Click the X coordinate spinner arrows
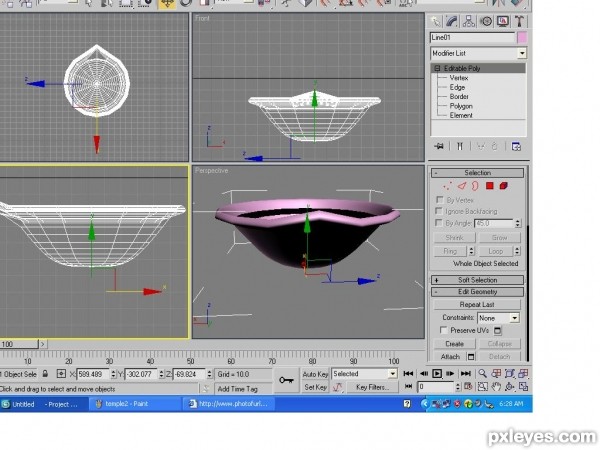This screenshot has height=450, width=600. 113,374
